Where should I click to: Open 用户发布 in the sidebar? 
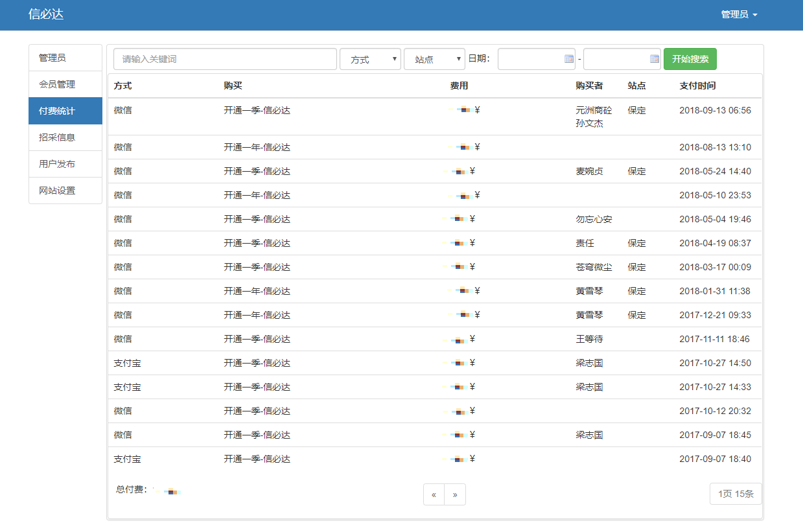coord(65,164)
